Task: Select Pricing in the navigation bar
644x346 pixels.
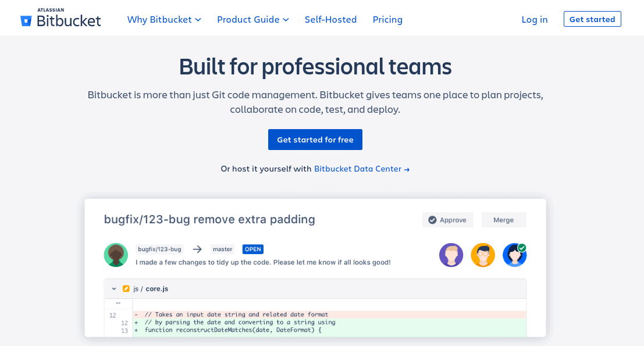Action: (387, 19)
